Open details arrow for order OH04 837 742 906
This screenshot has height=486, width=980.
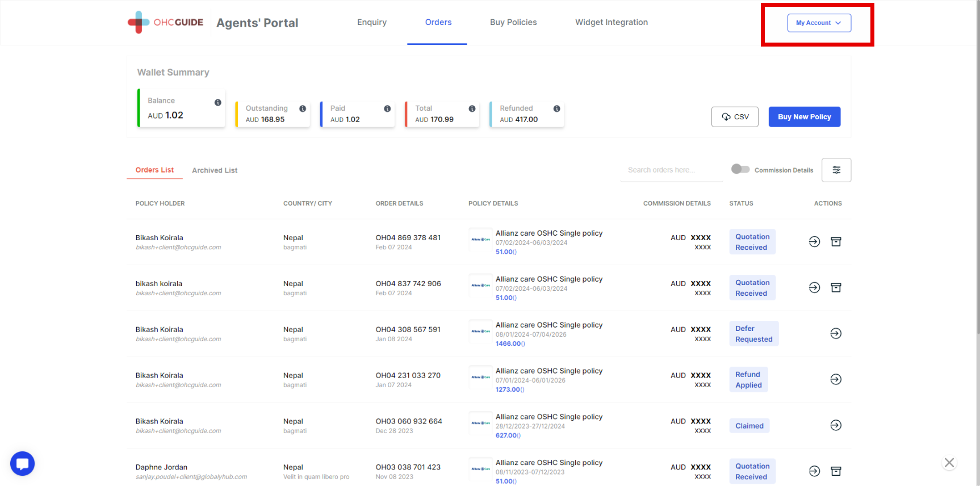tap(814, 288)
